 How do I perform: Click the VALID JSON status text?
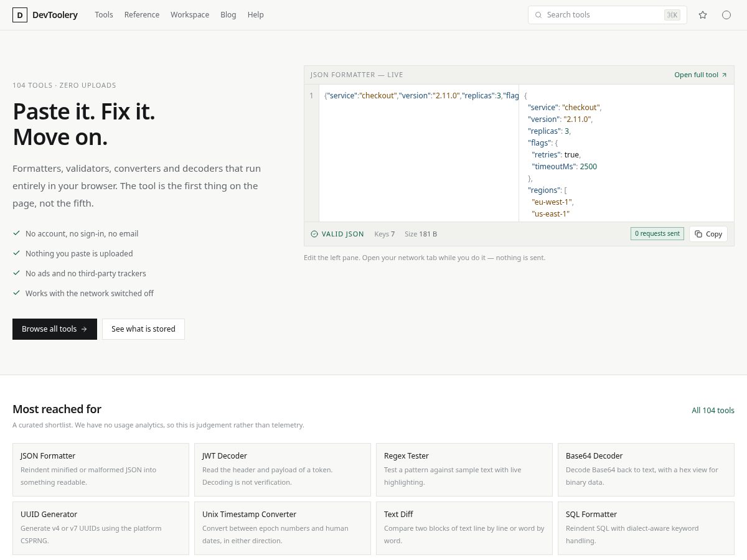click(x=343, y=234)
